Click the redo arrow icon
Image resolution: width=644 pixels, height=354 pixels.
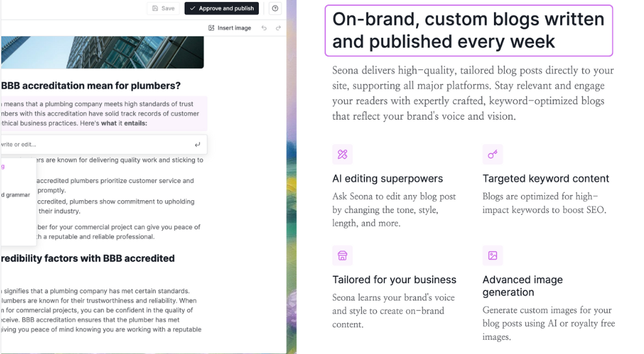278,28
